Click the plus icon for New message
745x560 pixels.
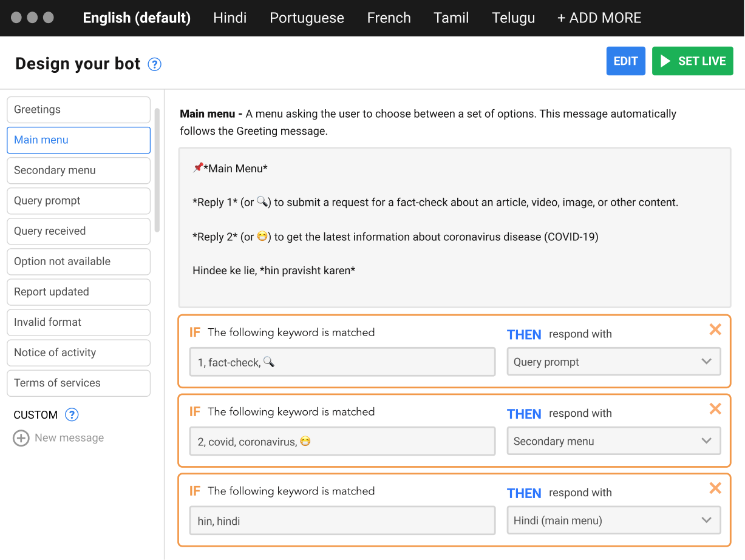21,438
